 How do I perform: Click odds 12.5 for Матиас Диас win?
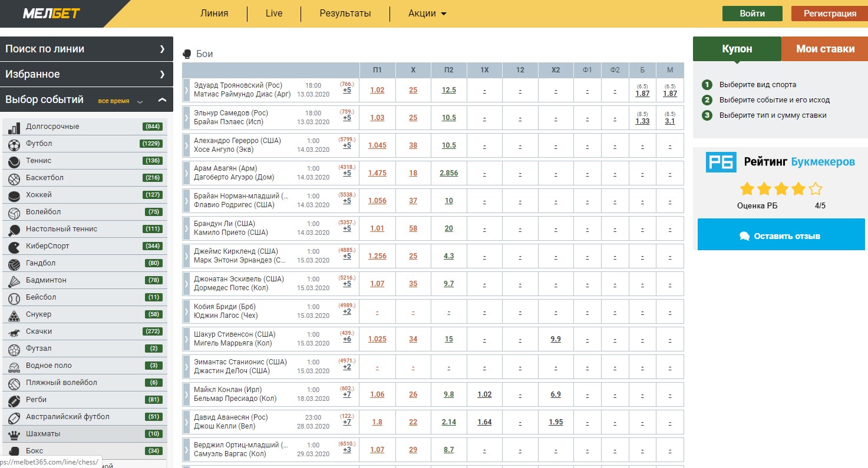pyautogui.click(x=449, y=90)
